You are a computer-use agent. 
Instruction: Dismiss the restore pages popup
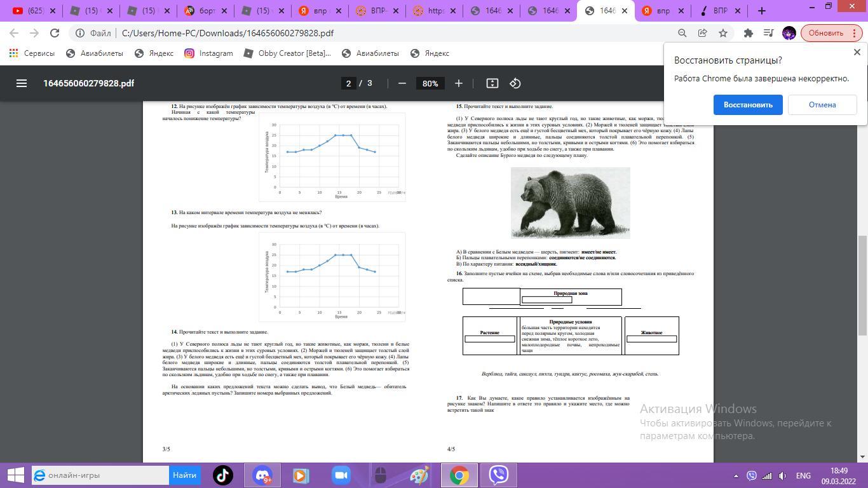[x=857, y=52]
